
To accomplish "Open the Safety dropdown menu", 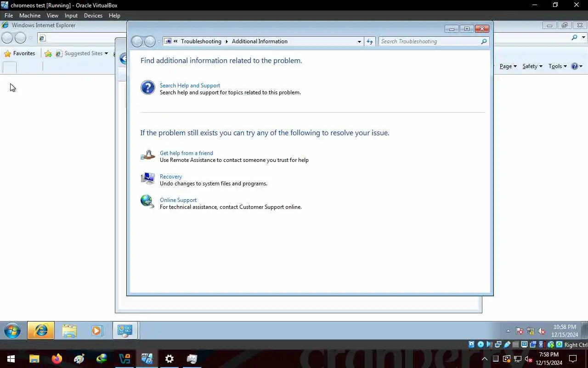I will pos(532,66).
